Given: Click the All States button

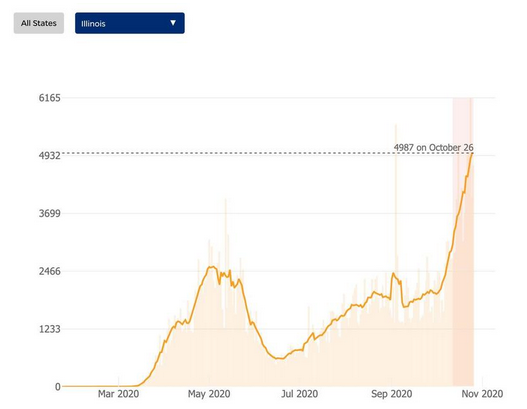Looking at the screenshot, I should pyautogui.click(x=39, y=23).
